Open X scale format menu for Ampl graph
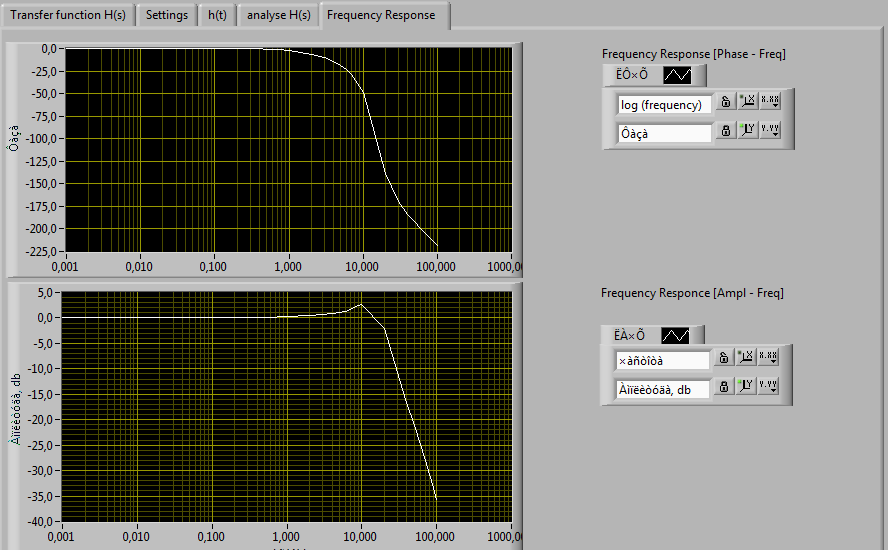 767,358
